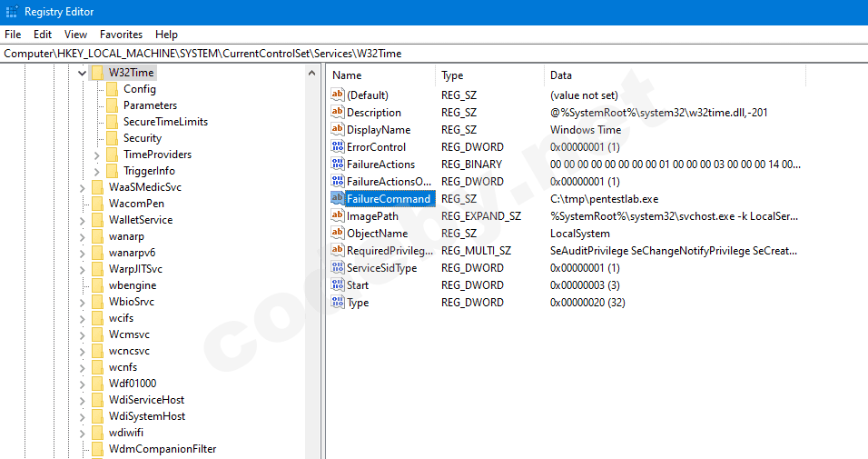Select the wdiwifi key
This screenshot has height=459, width=868.
(126, 433)
